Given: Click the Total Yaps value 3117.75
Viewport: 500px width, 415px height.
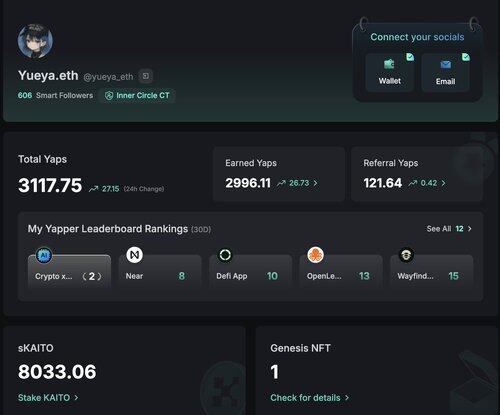Looking at the screenshot, I should (x=50, y=185).
